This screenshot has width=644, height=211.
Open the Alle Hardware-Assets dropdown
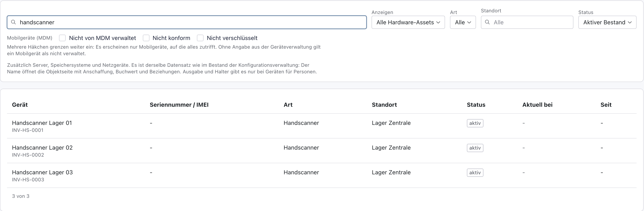[408, 22]
